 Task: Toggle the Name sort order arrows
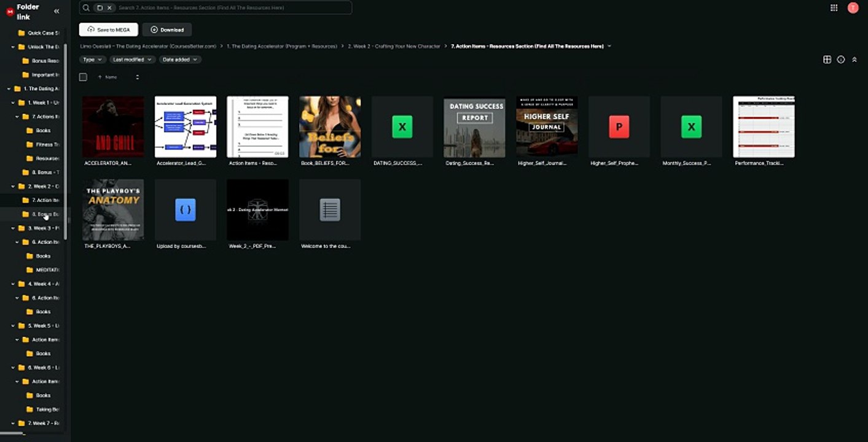tap(137, 77)
